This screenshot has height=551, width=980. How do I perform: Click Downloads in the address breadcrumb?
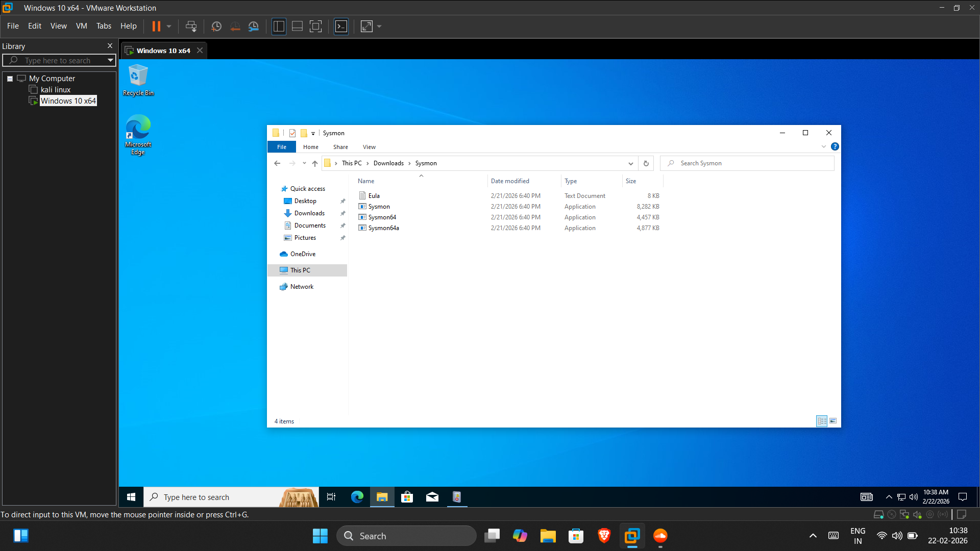pos(388,163)
